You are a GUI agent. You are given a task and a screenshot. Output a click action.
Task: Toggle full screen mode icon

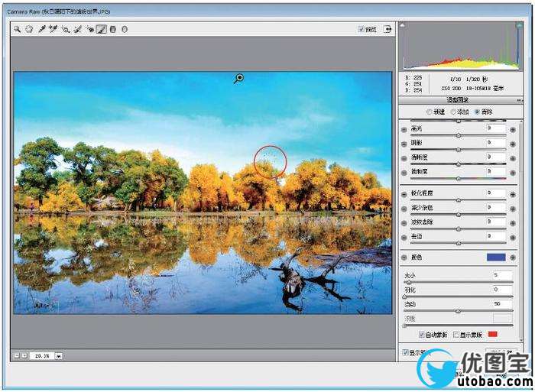(x=387, y=29)
